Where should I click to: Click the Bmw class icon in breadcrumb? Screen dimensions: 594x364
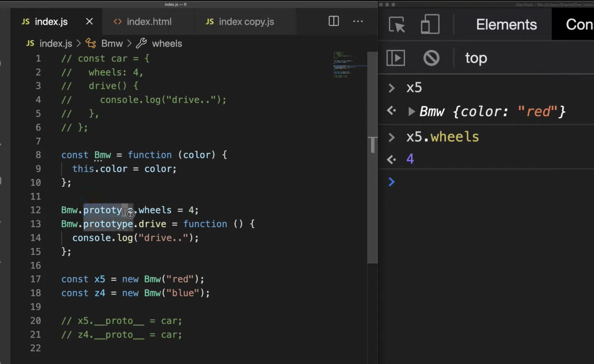(91, 43)
